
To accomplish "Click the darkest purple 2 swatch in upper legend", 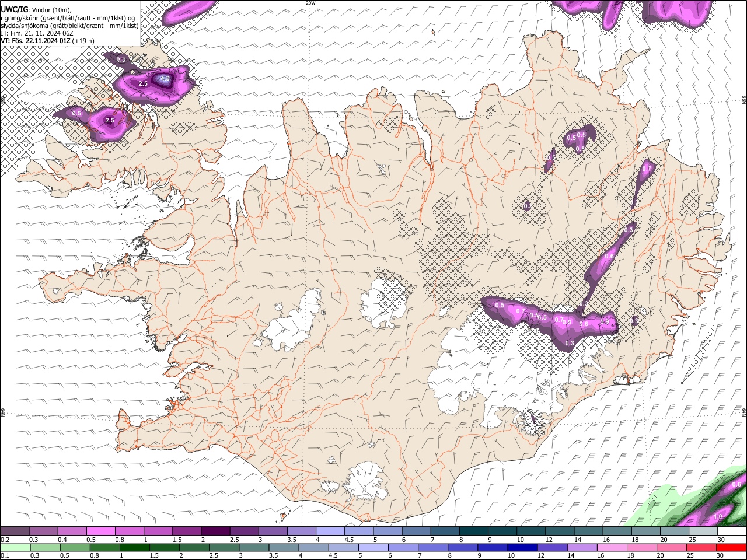I will pyautogui.click(x=215, y=531).
